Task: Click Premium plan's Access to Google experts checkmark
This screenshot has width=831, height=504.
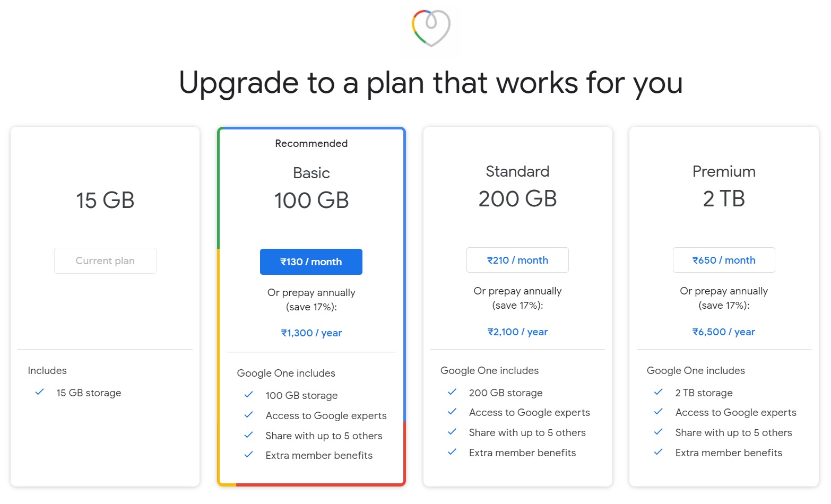Action: pos(659,412)
